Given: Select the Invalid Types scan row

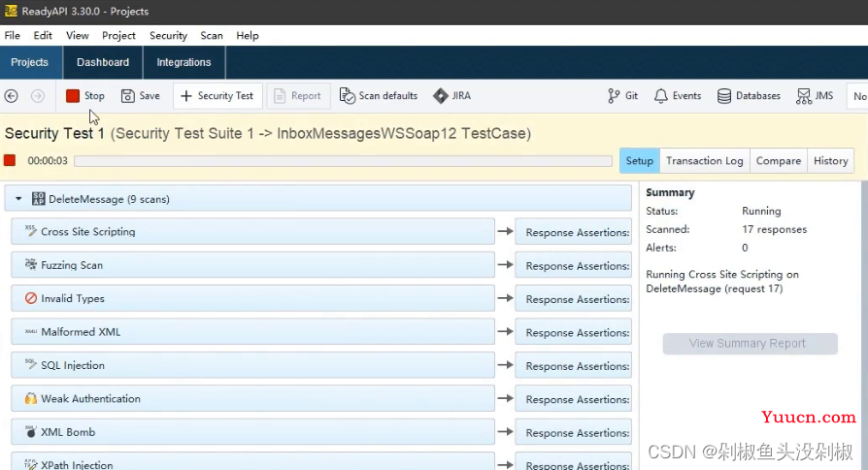Looking at the screenshot, I should tap(252, 298).
